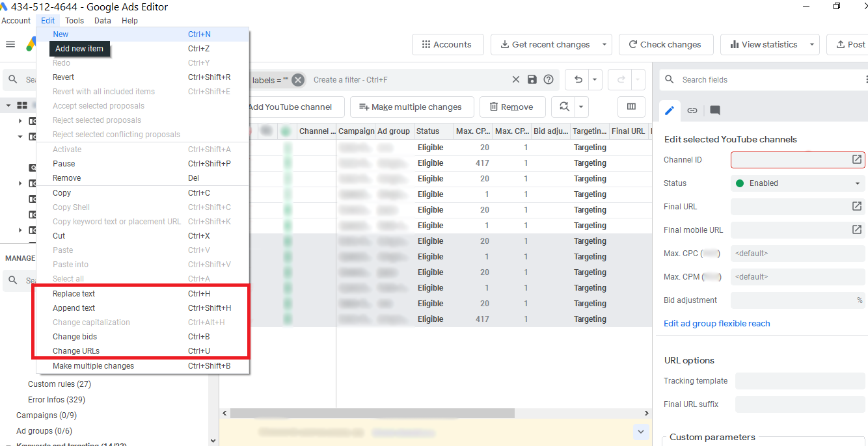Click the search icon above the account tree
Image resolution: width=868 pixels, height=446 pixels.
13,79
